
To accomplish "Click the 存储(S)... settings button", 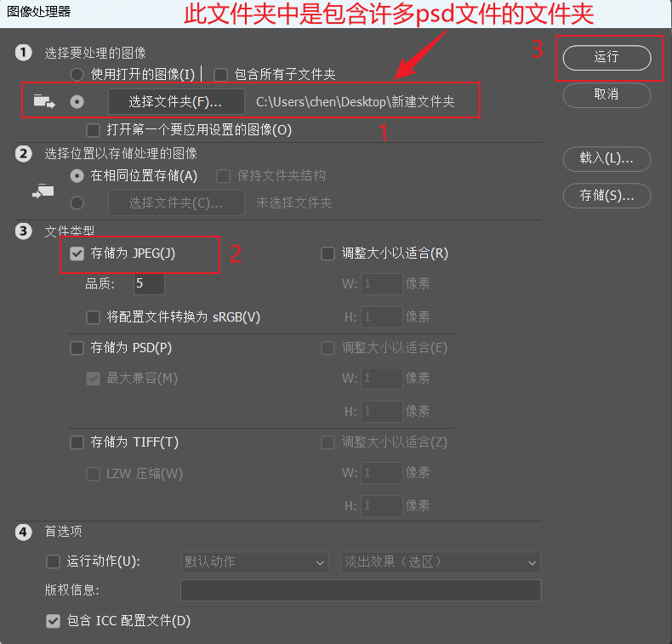I will [607, 196].
